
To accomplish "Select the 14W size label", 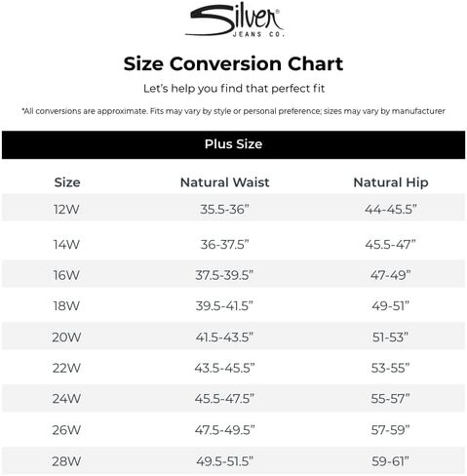I will [66, 244].
